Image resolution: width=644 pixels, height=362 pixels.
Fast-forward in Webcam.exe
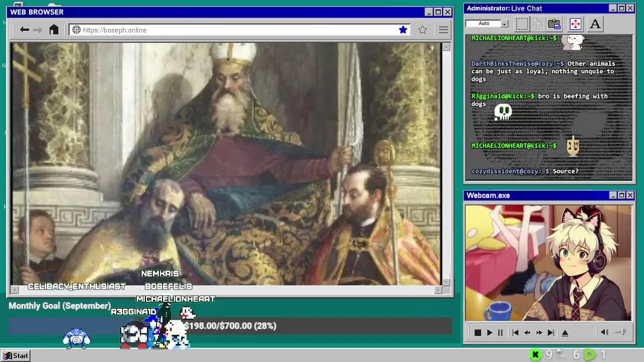(x=539, y=333)
